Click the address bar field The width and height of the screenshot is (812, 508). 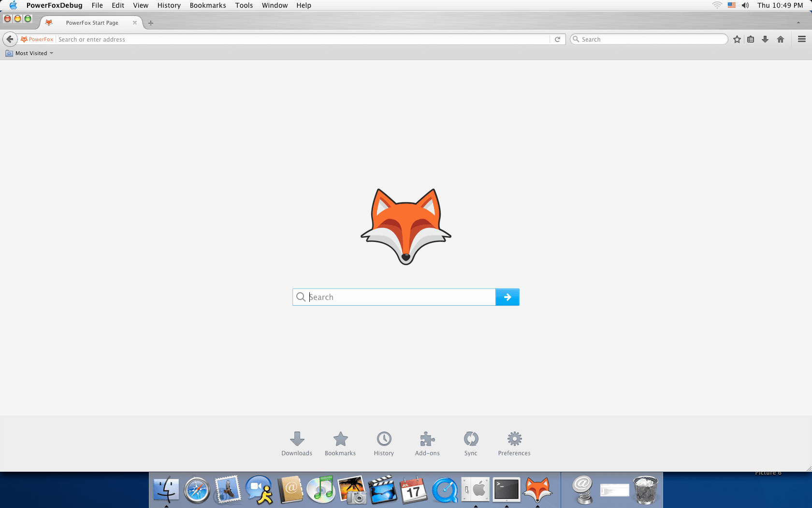(303, 39)
